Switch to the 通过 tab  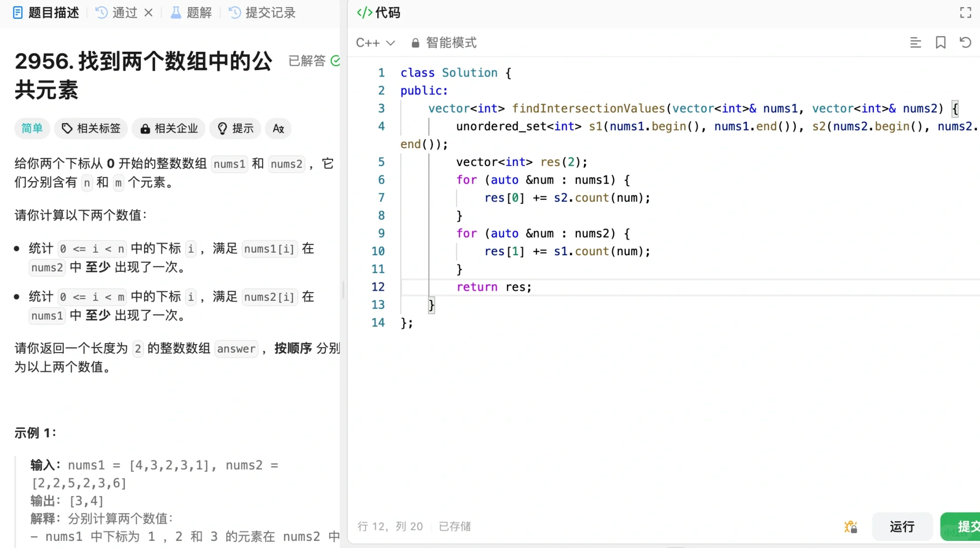tap(117, 13)
